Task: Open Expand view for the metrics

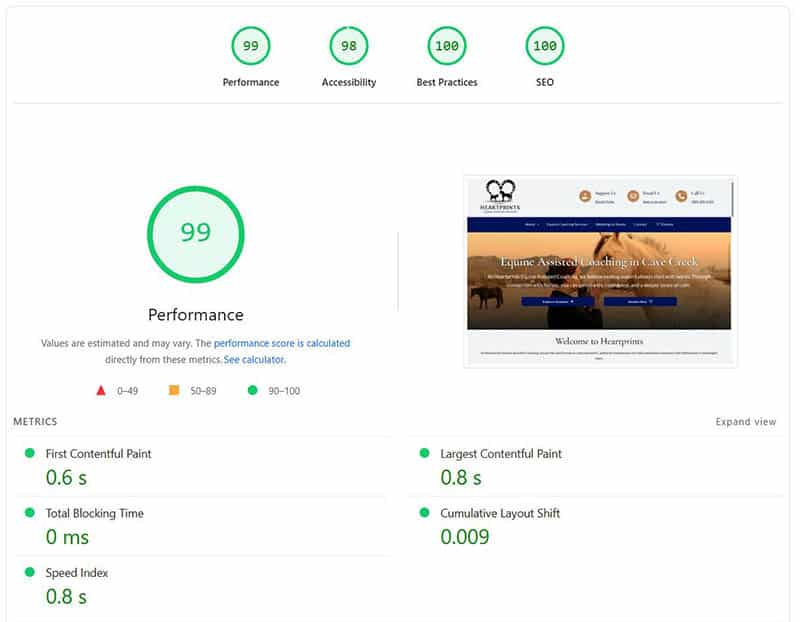Action: click(x=746, y=421)
